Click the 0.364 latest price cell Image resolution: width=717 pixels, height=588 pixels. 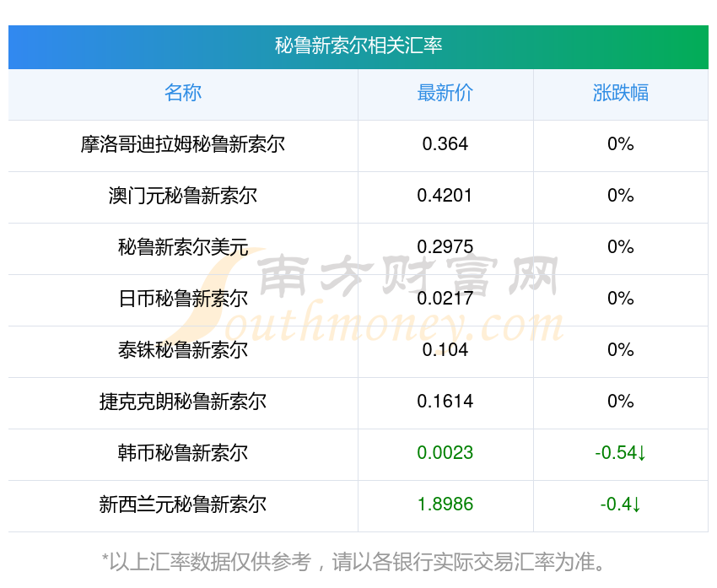(445, 144)
